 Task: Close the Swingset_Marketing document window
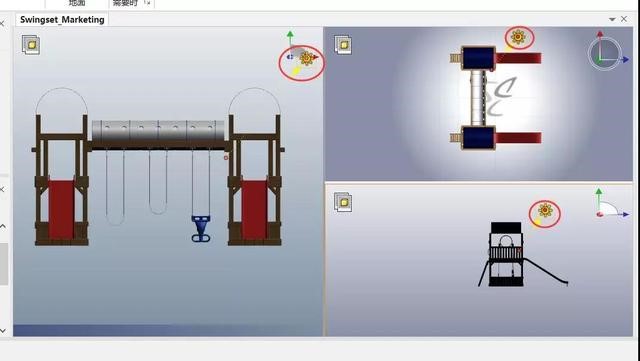[624, 19]
